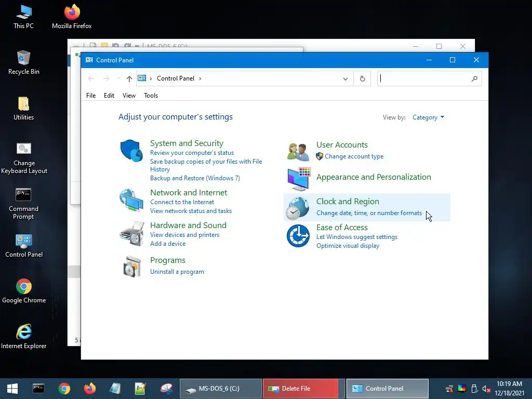Launch Google Chrome from desktop
This screenshot has height=399, width=532.
coord(24,291)
